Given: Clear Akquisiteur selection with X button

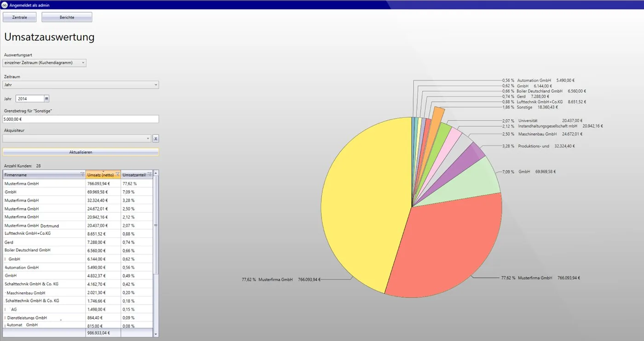Looking at the screenshot, I should (x=155, y=138).
